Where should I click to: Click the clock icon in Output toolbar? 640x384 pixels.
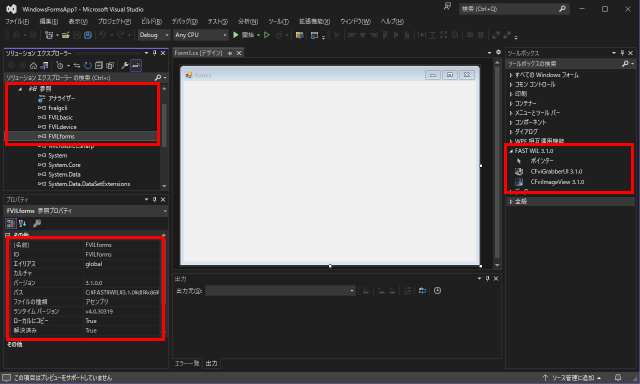coord(438,291)
